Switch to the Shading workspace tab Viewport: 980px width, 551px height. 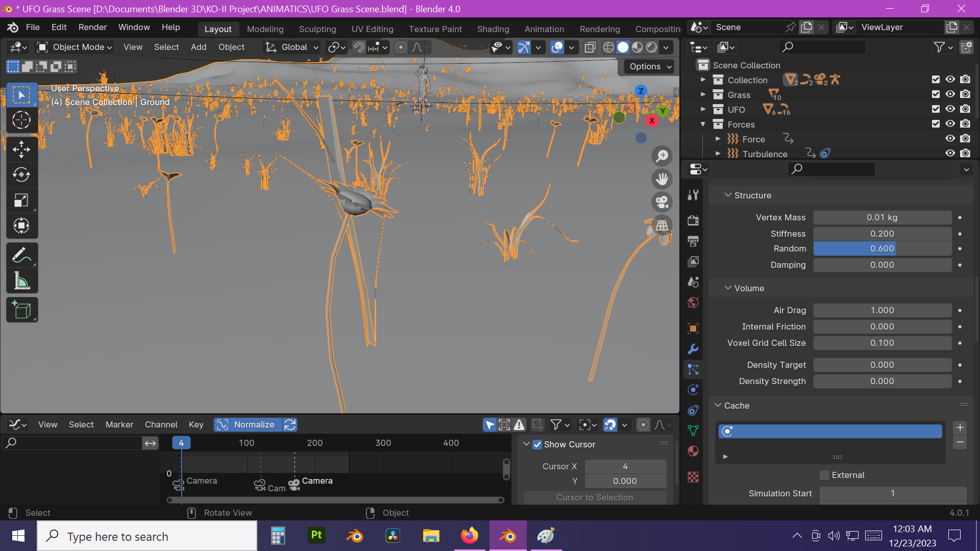pos(493,29)
